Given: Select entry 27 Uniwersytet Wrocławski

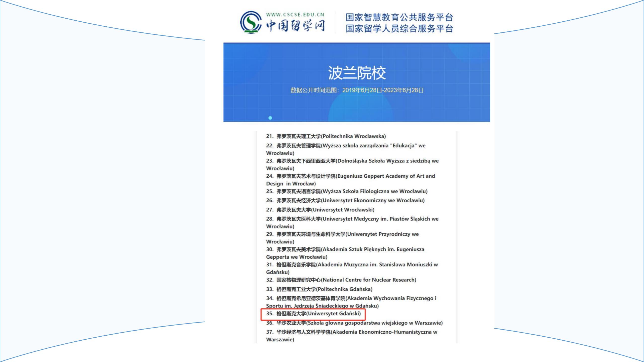Looking at the screenshot, I should coord(320,210).
